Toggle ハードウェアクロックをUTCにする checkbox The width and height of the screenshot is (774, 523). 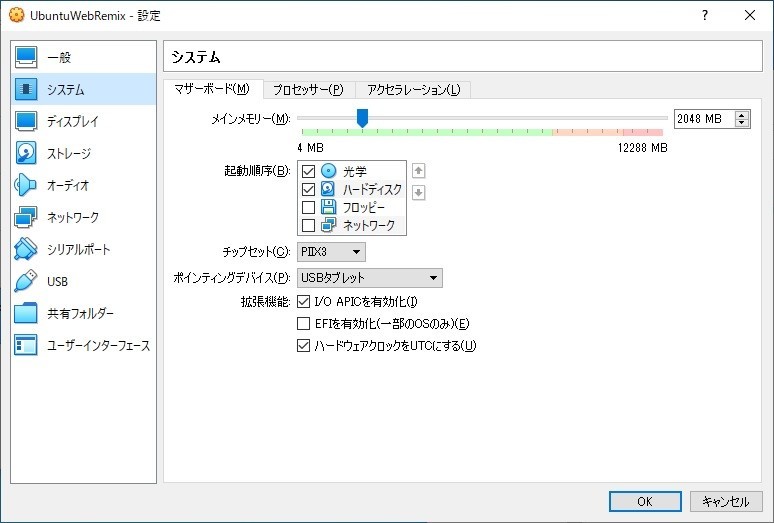point(304,346)
